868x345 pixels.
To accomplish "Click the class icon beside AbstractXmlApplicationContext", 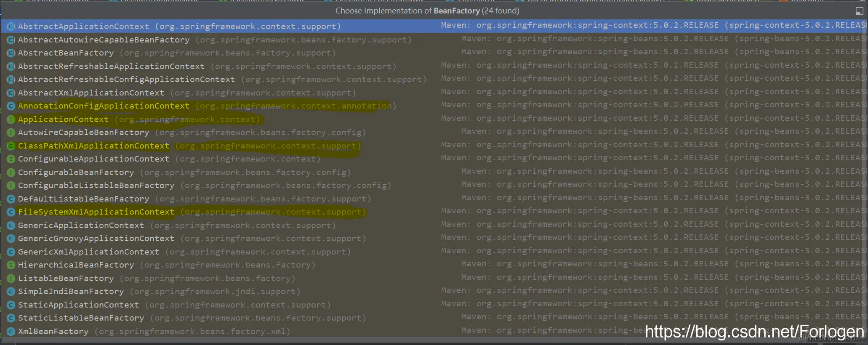I will tap(11, 93).
